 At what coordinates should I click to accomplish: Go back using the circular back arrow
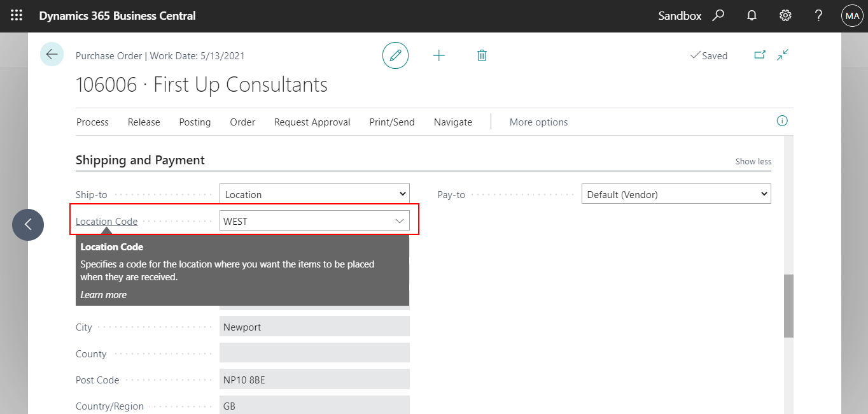pyautogui.click(x=52, y=54)
